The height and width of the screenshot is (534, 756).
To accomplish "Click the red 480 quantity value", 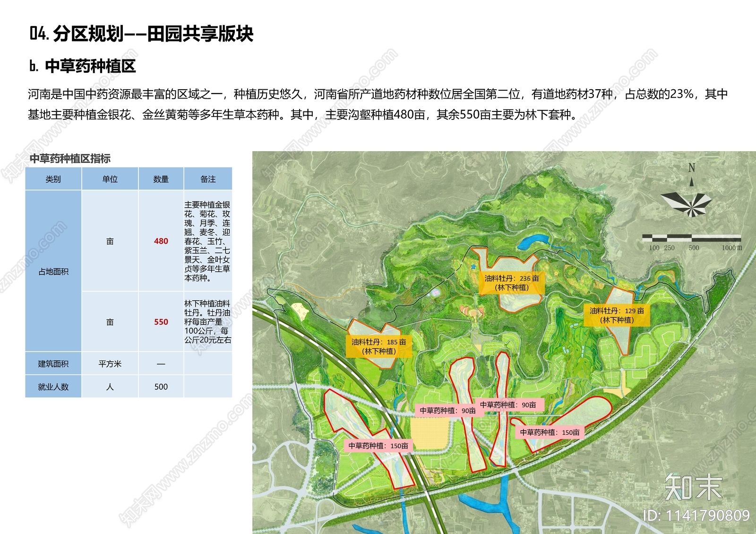I will [x=161, y=241].
